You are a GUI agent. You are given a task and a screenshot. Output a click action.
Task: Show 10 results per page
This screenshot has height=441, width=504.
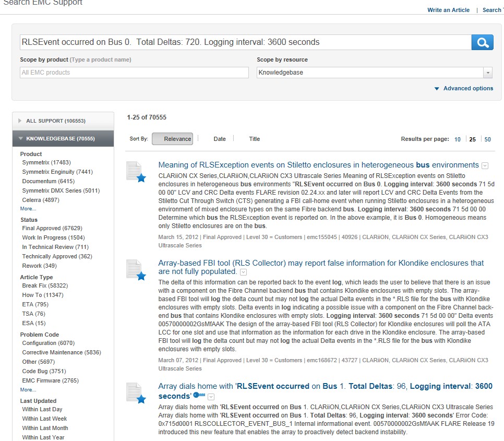click(458, 139)
